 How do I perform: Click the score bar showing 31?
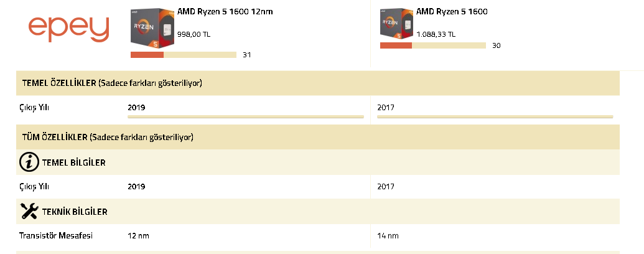184,55
